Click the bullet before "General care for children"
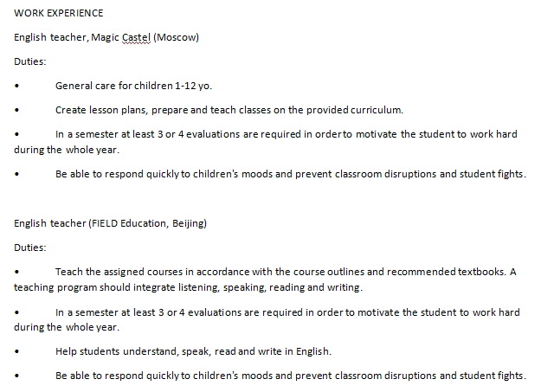541x392 pixels. 16,87
